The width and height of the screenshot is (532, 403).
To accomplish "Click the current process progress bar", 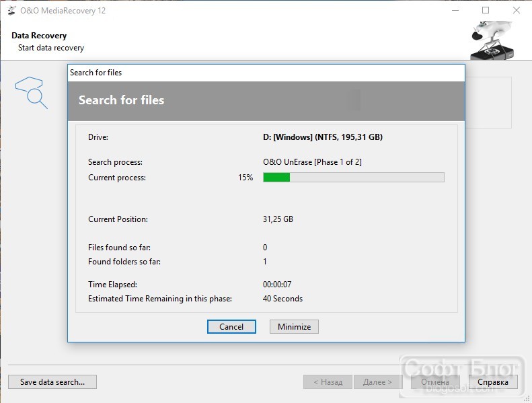I will coord(354,177).
